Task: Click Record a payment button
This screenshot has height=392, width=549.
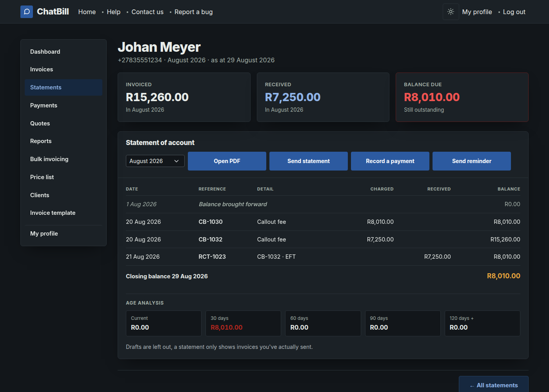Action: click(x=390, y=161)
